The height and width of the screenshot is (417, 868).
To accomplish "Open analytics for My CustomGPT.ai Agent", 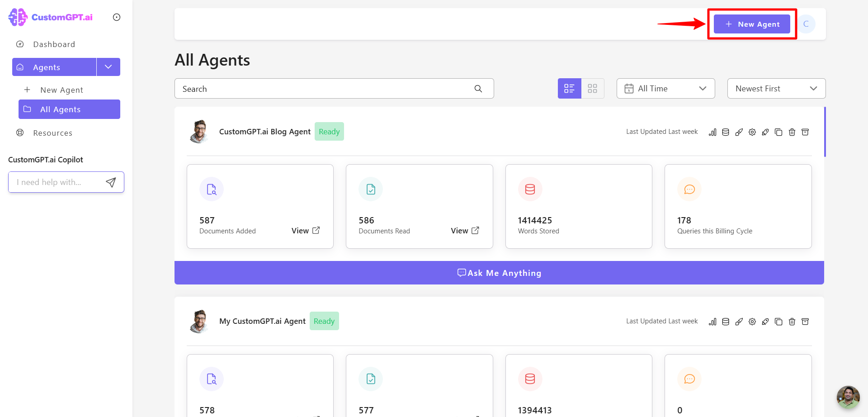I will pos(712,322).
